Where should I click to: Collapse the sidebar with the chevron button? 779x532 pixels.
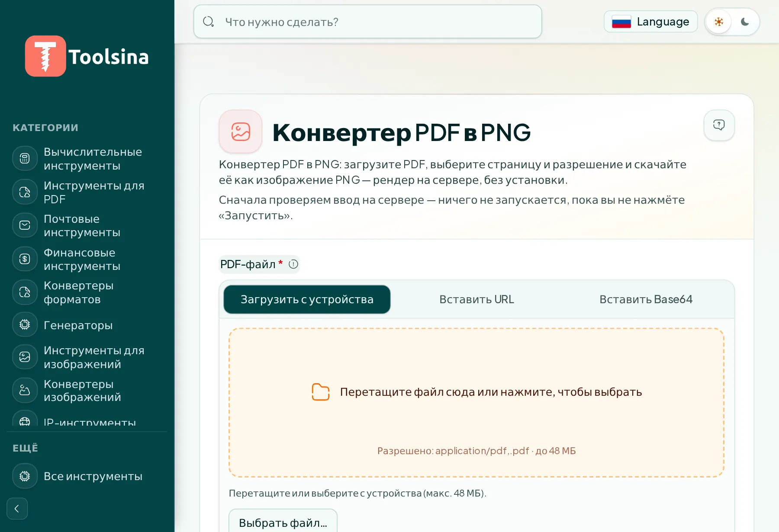point(17,509)
